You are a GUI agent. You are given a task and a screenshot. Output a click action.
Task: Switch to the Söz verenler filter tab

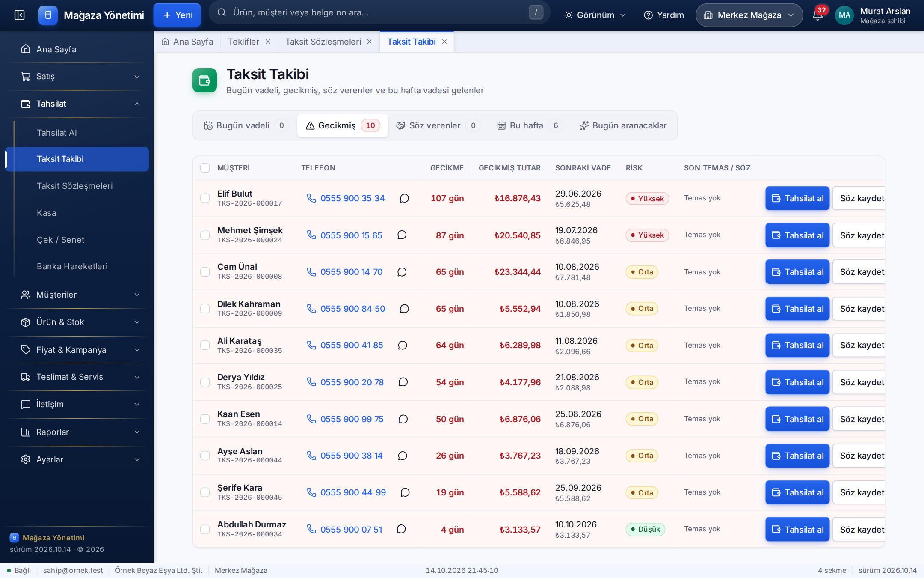coord(438,125)
